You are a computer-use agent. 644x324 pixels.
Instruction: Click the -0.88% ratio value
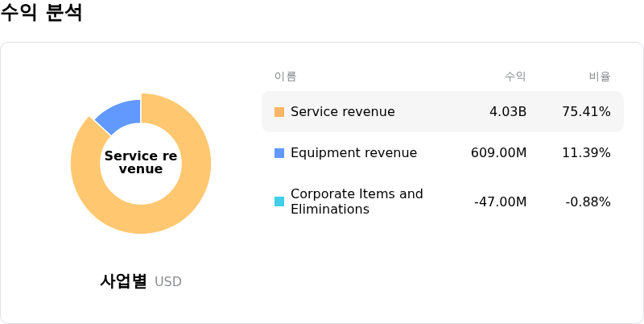(x=588, y=201)
